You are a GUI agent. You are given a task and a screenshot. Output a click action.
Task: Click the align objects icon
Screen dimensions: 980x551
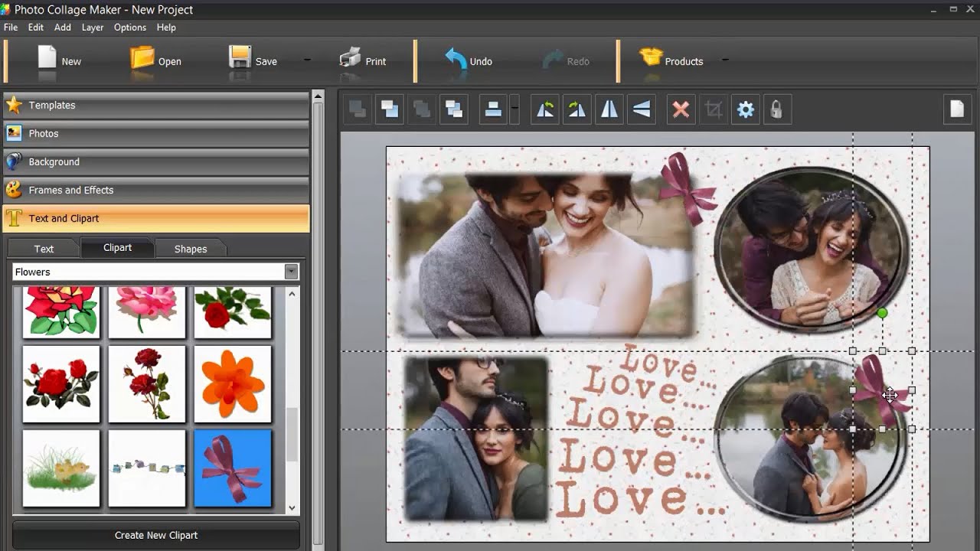click(493, 109)
